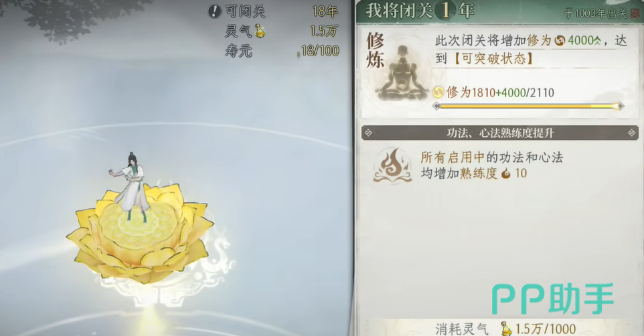Click the small 熟练度 flame icon near 10
The width and height of the screenshot is (644, 336).
pyautogui.click(x=506, y=173)
